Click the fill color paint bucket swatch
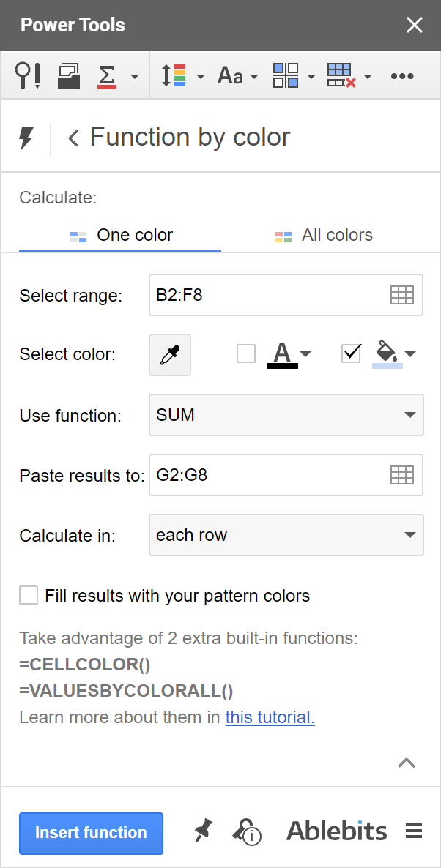Image resolution: width=441 pixels, height=868 pixels. click(x=388, y=354)
